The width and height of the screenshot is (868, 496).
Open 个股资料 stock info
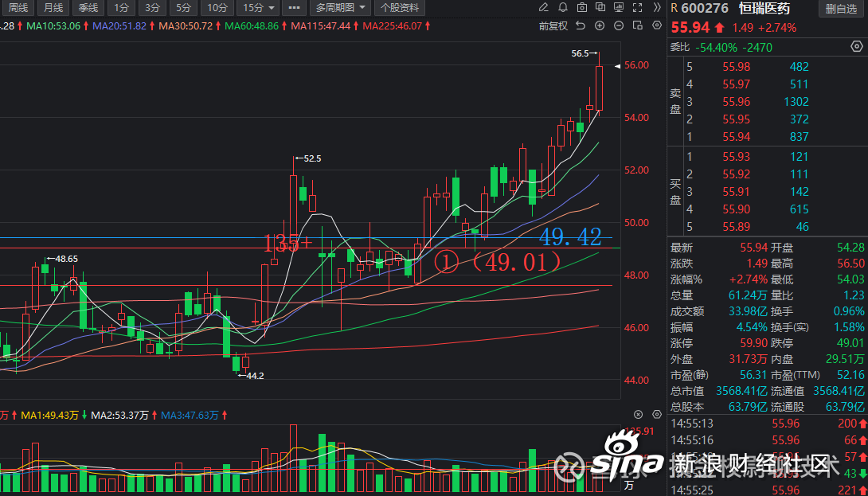[x=401, y=8]
